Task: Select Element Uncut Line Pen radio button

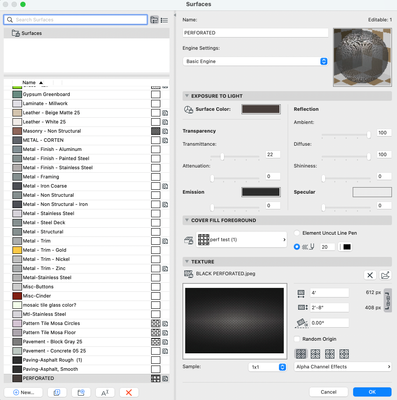Action: (x=297, y=233)
